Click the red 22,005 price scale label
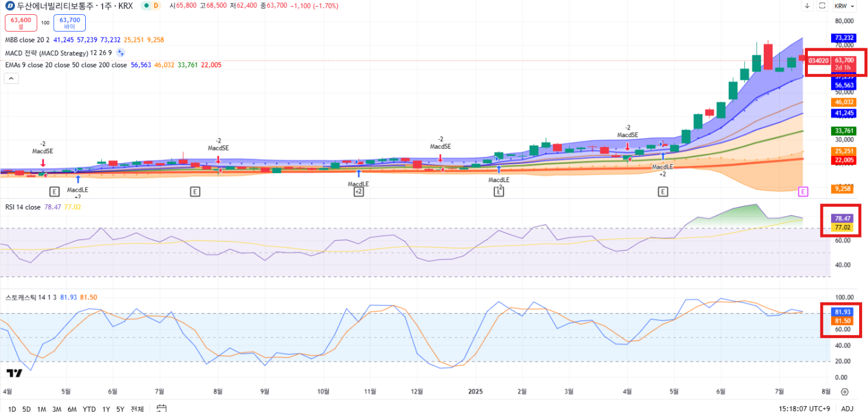The image size is (868, 412). pos(844,160)
